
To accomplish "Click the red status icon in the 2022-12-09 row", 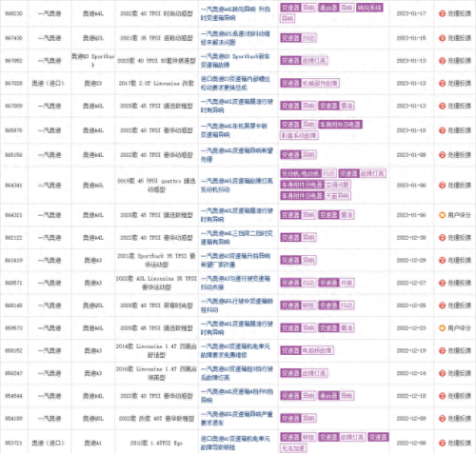I will pyautogui.click(x=442, y=419).
